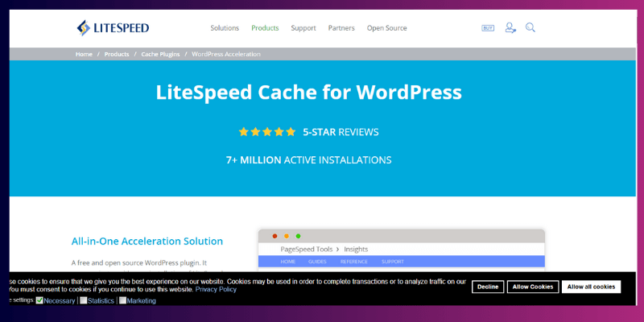
Task: Click Allow all cookies button
Action: pos(591,287)
